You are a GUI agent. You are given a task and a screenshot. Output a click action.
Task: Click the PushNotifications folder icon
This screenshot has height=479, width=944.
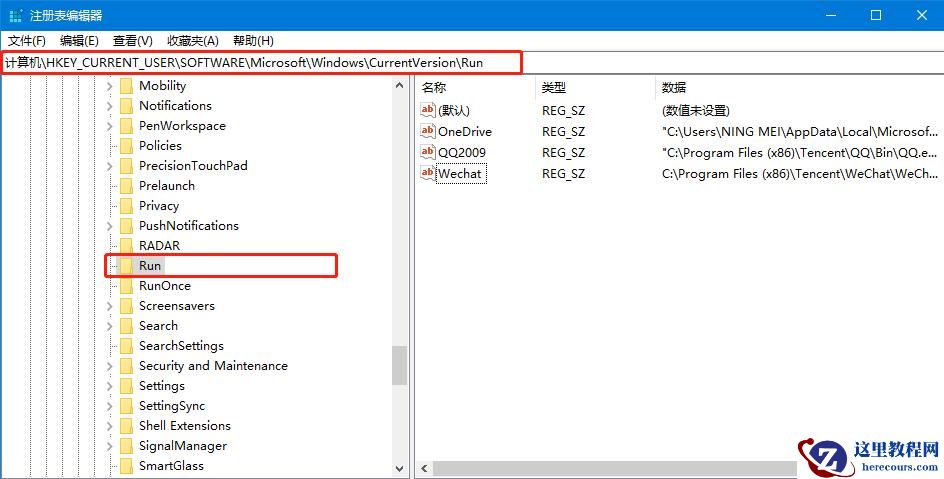(126, 226)
